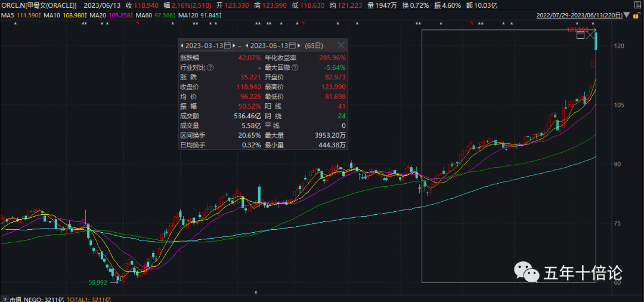
Task: Step end date back one day
Action: pos(246,45)
